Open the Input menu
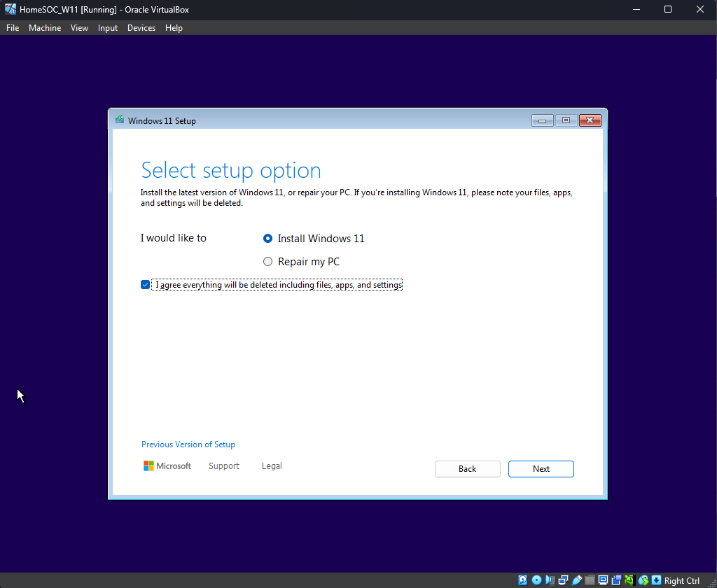Image resolution: width=717 pixels, height=588 pixels. click(x=108, y=28)
